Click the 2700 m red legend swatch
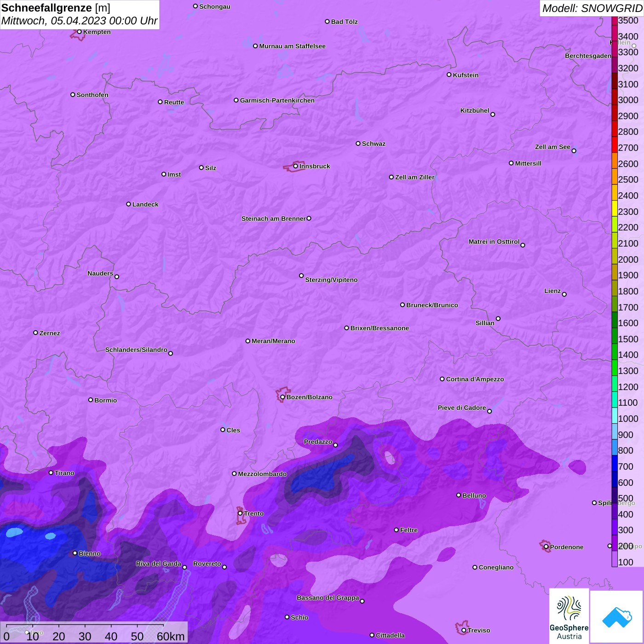The height and width of the screenshot is (644, 644). coord(615,144)
